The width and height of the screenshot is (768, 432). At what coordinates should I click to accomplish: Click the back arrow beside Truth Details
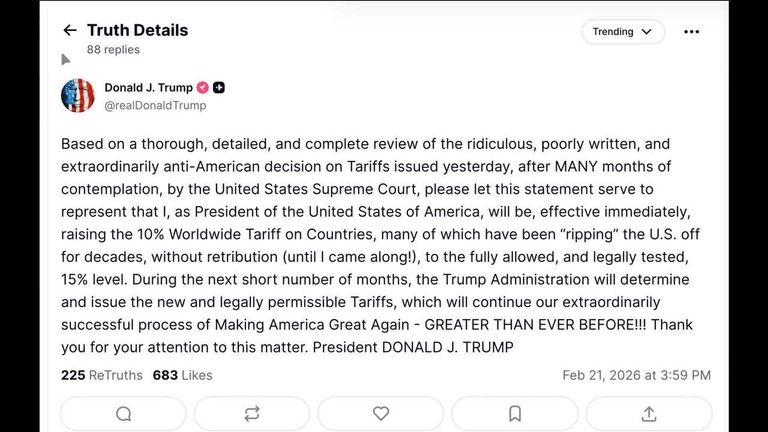coord(70,30)
